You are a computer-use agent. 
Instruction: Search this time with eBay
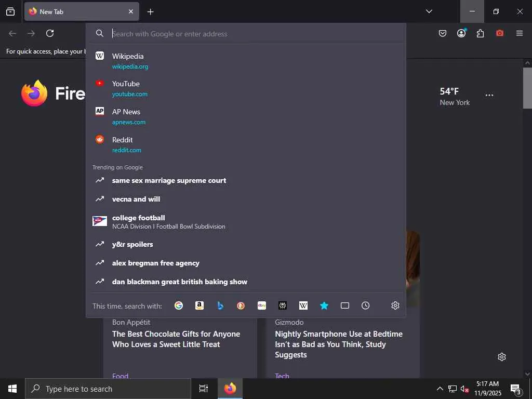coord(262,305)
